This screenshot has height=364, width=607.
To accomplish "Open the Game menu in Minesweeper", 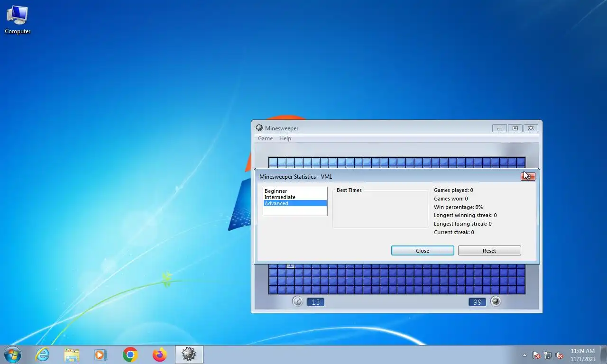I will (x=265, y=138).
